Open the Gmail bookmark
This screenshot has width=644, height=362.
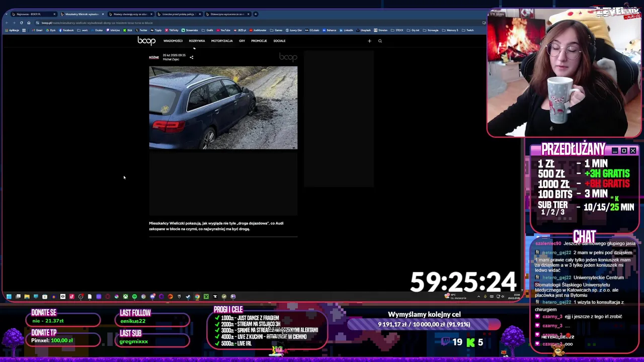37,30
